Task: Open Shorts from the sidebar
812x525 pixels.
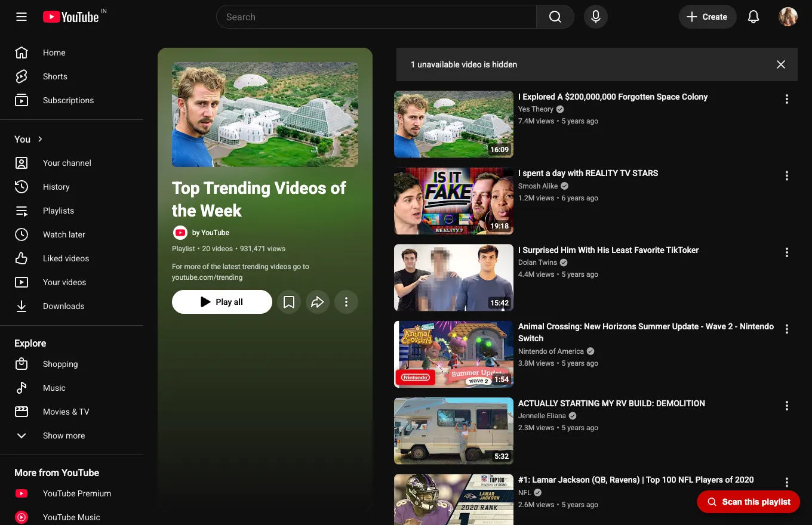Action: pos(72,76)
